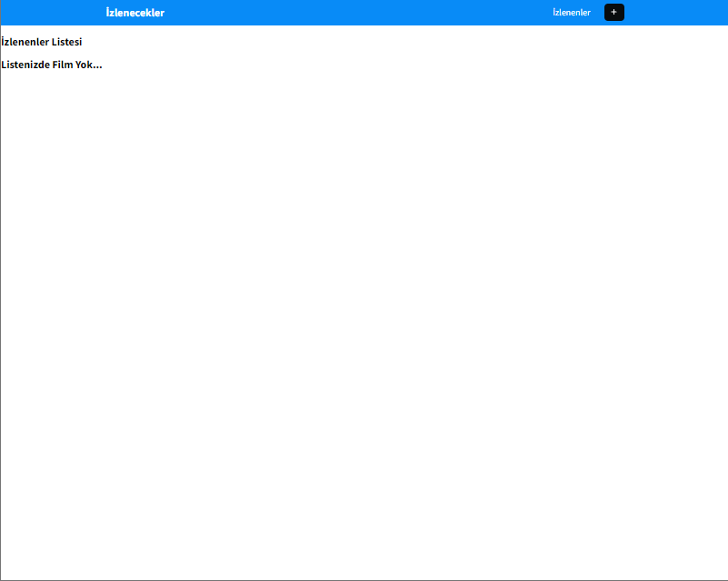The width and height of the screenshot is (728, 581).
Task: Click the Listenizde Film Yok message
Action: coord(51,65)
